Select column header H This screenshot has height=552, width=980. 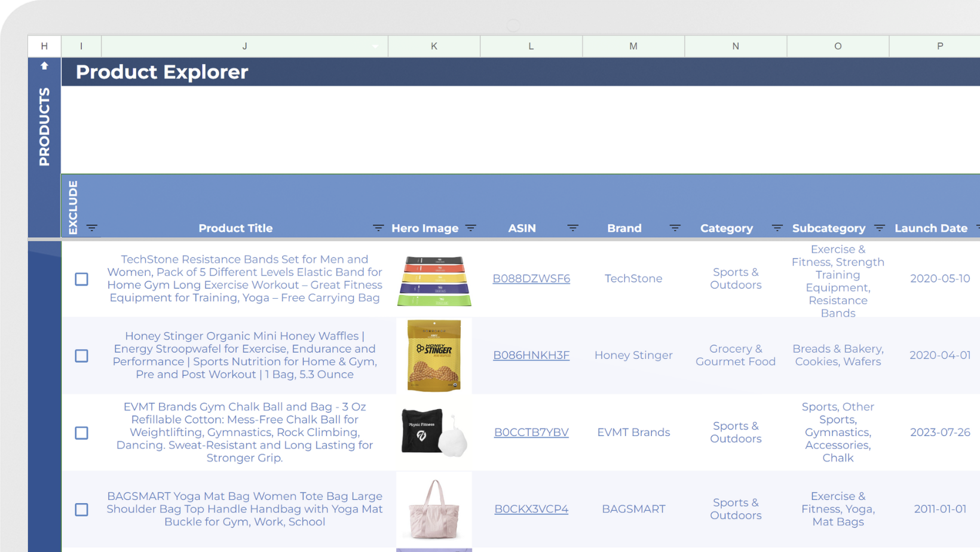coord(44,46)
